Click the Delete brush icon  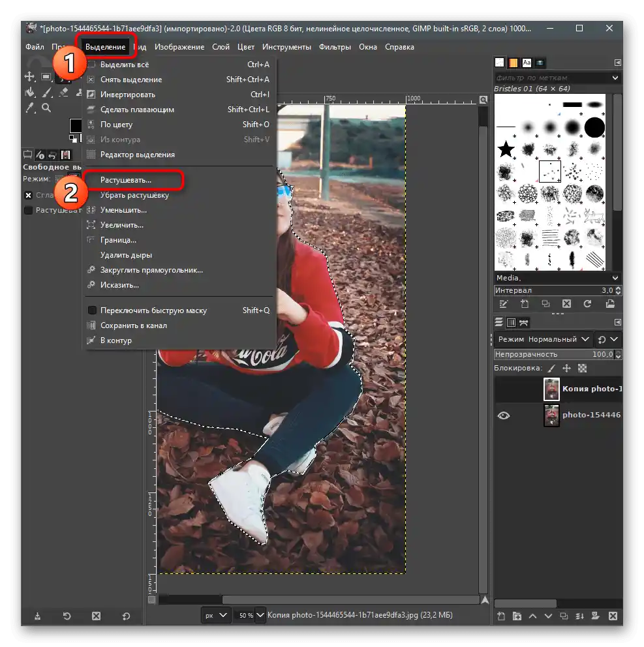click(x=566, y=304)
